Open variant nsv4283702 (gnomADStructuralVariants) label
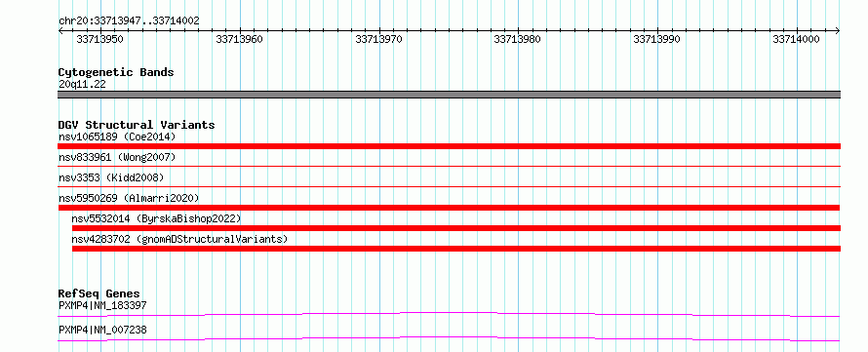The height and width of the screenshot is (352, 868). point(179,239)
